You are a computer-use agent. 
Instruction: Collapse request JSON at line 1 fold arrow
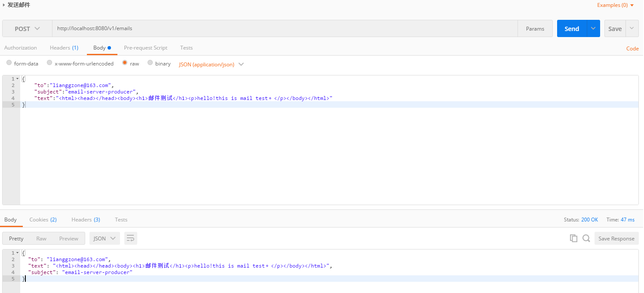point(17,79)
